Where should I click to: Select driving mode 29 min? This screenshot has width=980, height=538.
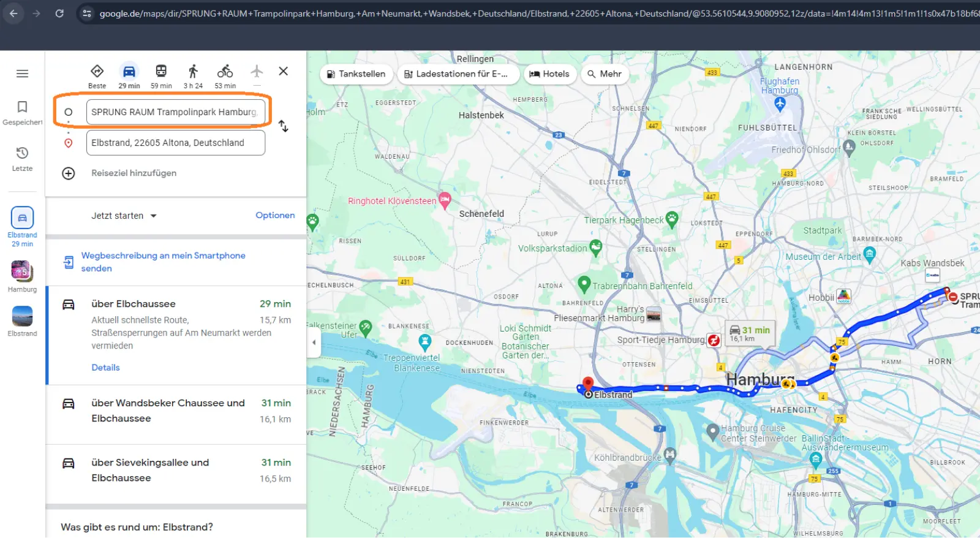coord(129,77)
